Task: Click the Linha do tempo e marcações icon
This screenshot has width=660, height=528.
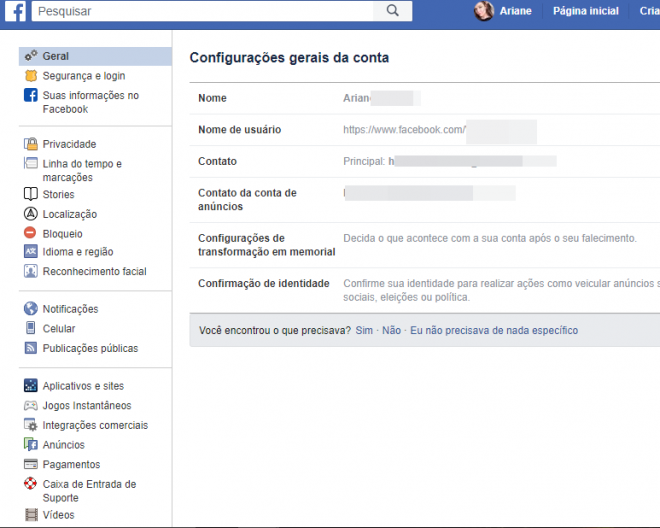Action: point(31,163)
